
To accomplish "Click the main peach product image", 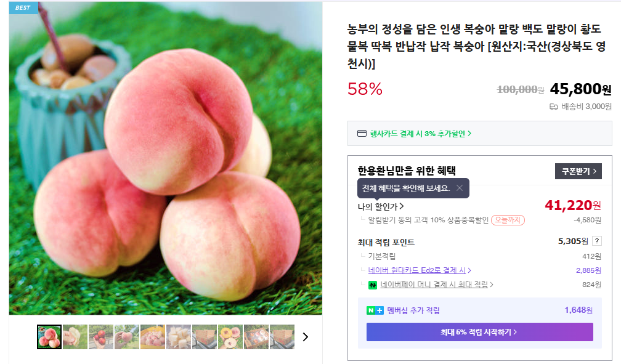I will click(x=166, y=158).
